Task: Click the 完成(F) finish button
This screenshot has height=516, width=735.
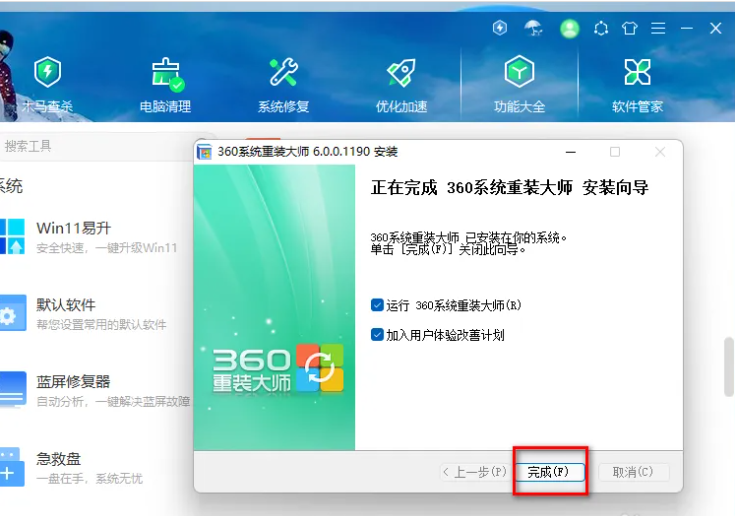Action: click(x=549, y=472)
